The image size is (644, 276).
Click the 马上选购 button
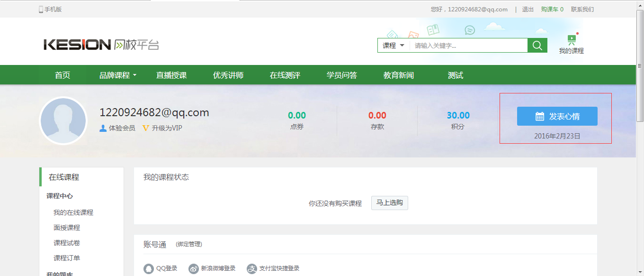(x=389, y=203)
